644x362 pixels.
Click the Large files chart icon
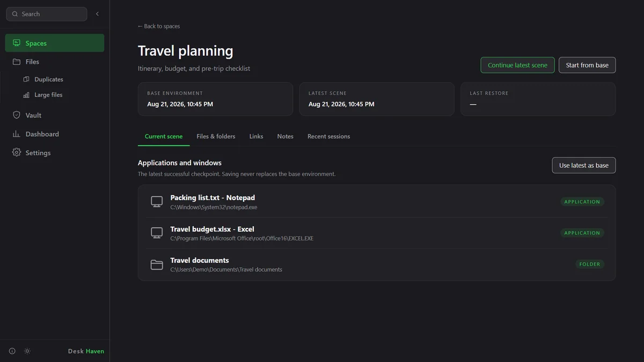[26, 95]
